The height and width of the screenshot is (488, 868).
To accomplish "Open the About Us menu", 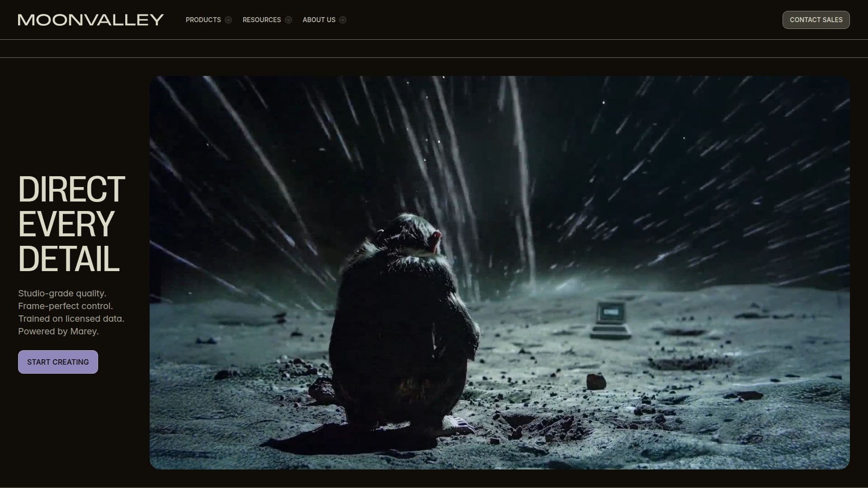I will click(319, 20).
